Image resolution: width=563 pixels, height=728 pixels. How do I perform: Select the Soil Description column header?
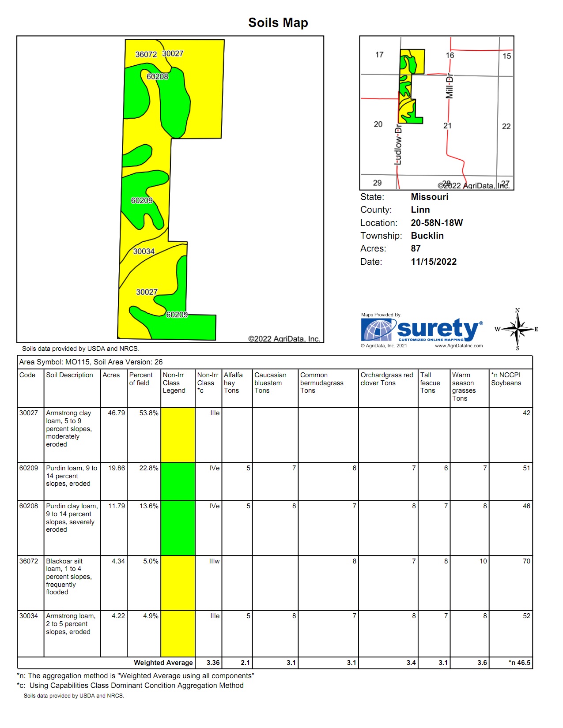pyautogui.click(x=70, y=375)
